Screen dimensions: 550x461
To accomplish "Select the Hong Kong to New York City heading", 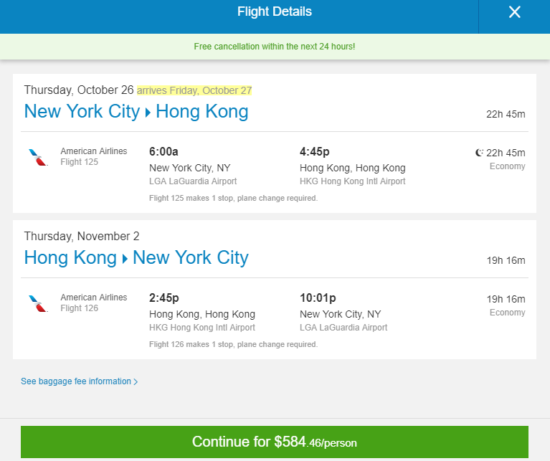I will click(x=136, y=258).
